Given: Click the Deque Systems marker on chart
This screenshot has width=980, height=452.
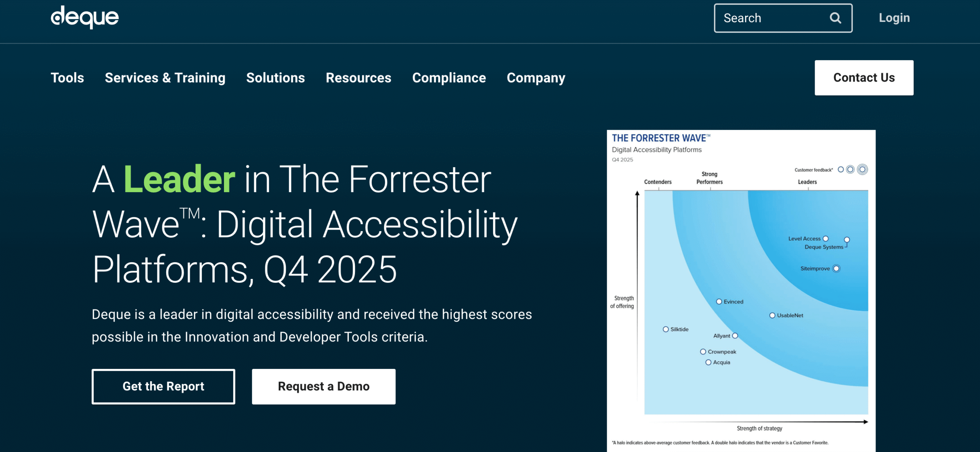Looking at the screenshot, I should [847, 240].
